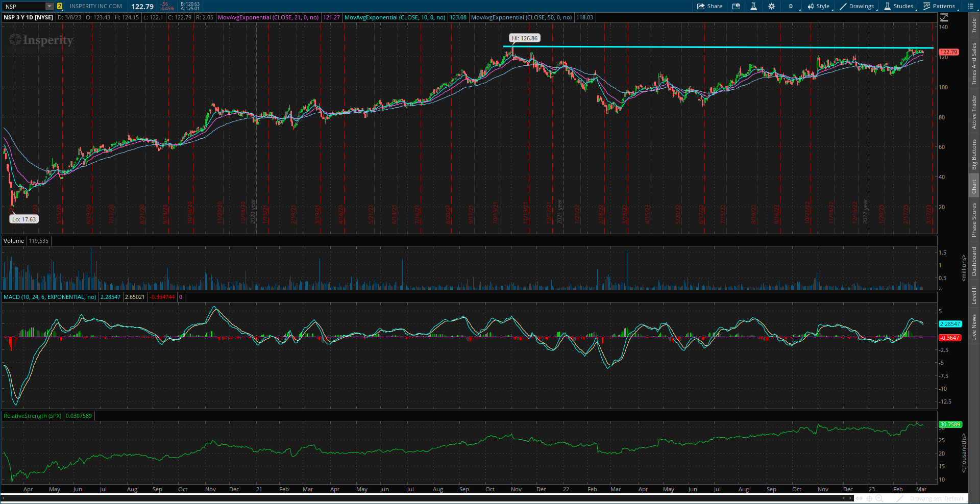Click the INSPERITY INC COM company name
Image resolution: width=980 pixels, height=504 pixels.
coord(96,6)
